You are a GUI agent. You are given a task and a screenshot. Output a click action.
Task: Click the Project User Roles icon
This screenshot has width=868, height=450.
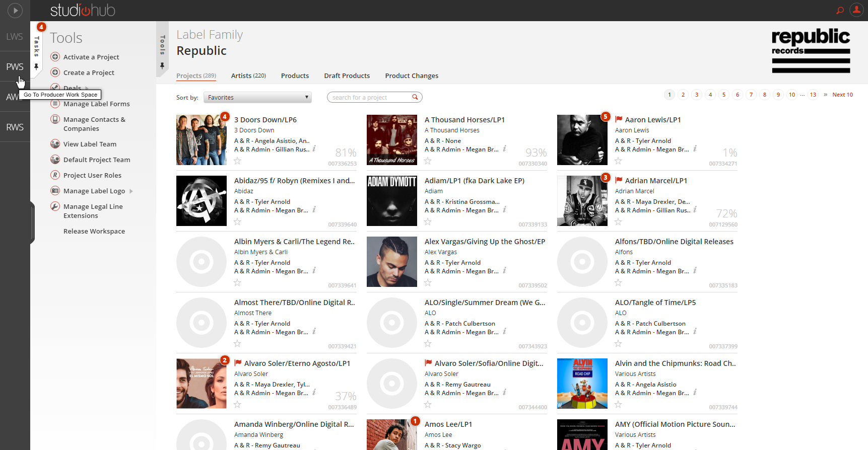tap(55, 175)
